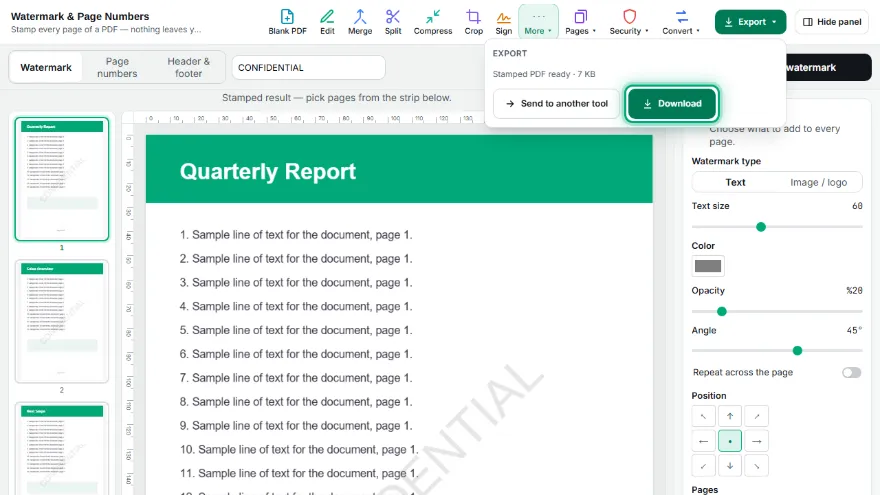Adjust the Text size slider
Screen dimensions: 880x495
pos(777,227)
